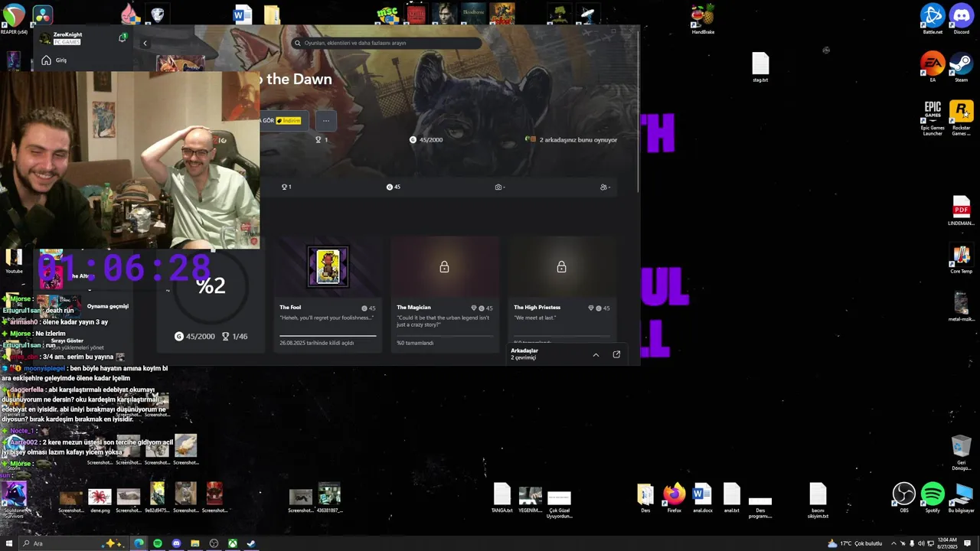Open the Core Temp desktop icon
The image size is (980, 551).
click(961, 259)
